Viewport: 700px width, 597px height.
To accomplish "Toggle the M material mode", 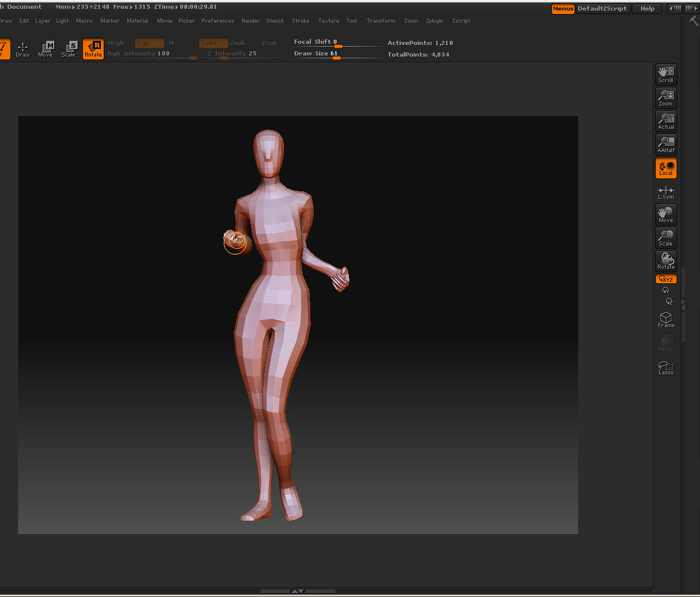I will 171,43.
